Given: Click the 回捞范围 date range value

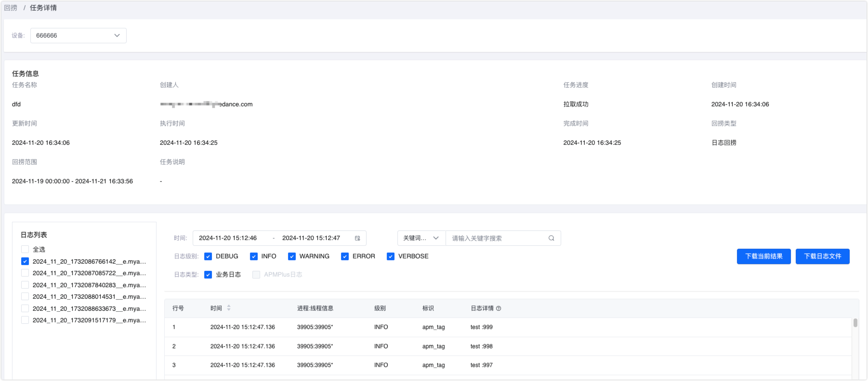Looking at the screenshot, I should click(x=72, y=181).
